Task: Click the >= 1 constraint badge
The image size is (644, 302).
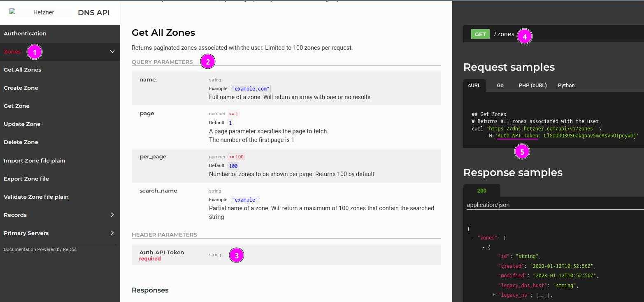Action: pos(233,114)
